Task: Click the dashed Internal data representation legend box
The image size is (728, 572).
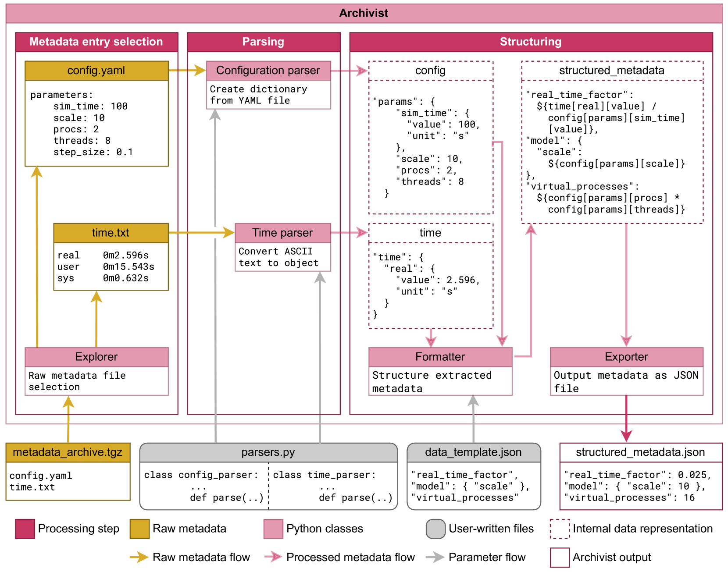Action: [560, 529]
